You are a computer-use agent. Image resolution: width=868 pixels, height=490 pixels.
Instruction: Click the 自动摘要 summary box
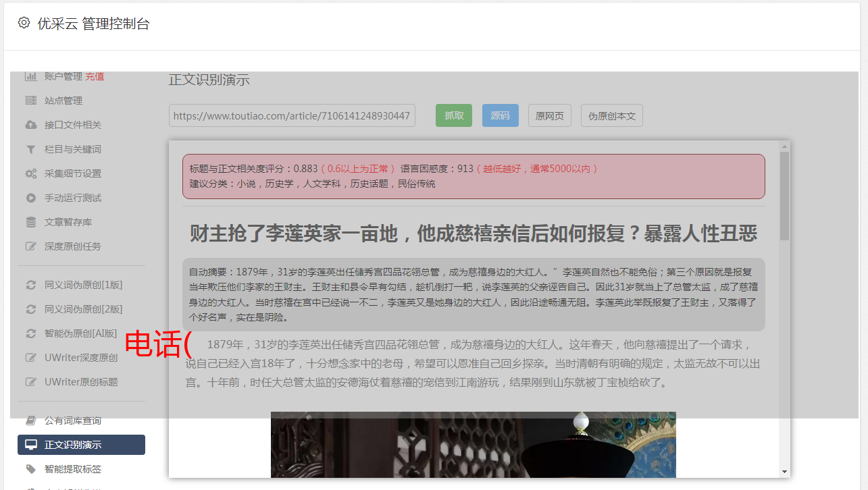coord(474,294)
